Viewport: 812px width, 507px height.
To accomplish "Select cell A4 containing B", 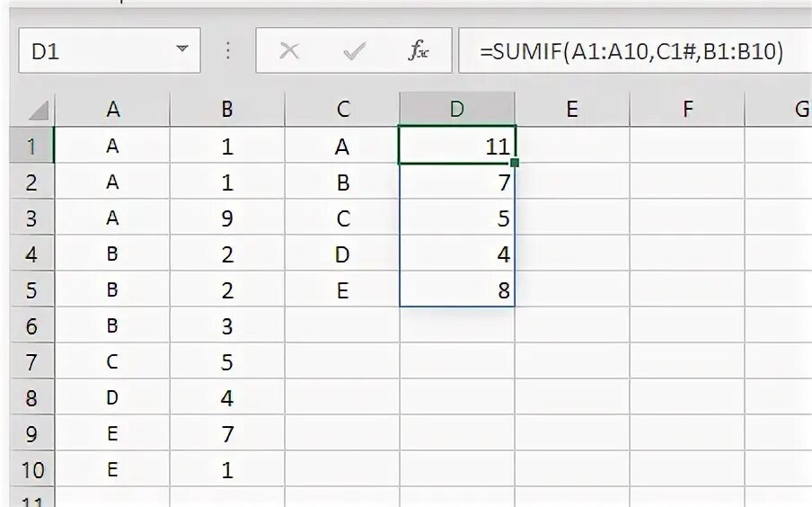I will click(x=112, y=253).
